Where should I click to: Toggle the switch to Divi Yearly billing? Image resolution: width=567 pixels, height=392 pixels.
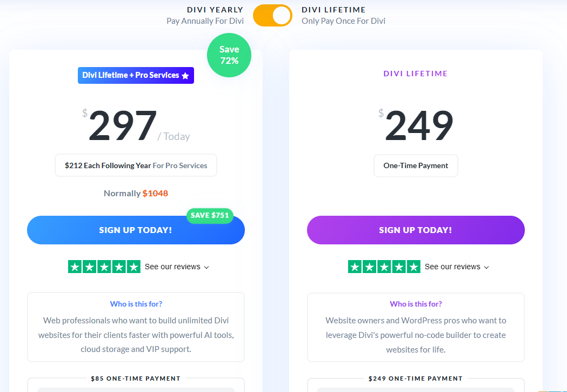pos(272,16)
